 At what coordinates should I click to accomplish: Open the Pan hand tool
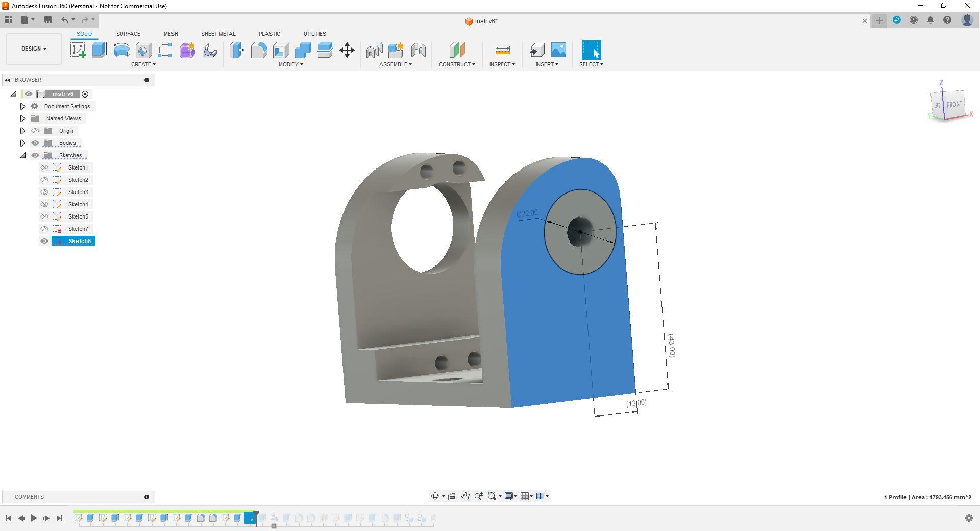click(x=465, y=496)
